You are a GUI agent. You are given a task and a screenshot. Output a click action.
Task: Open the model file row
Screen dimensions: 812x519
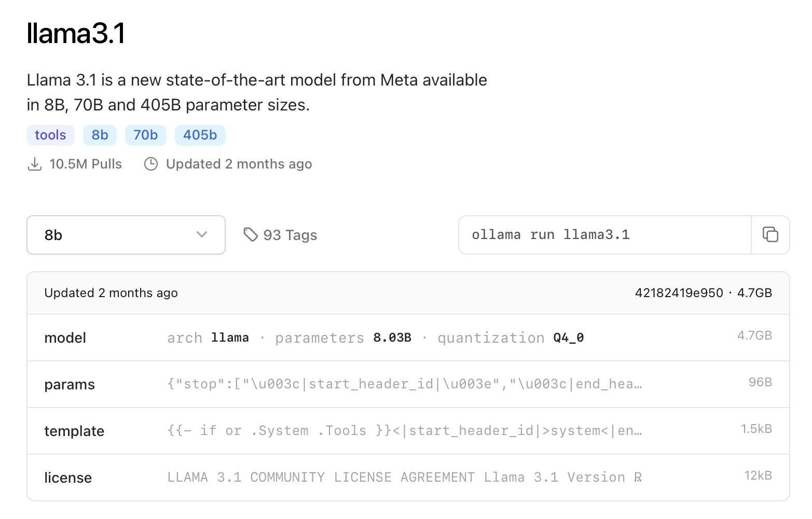[408, 338]
